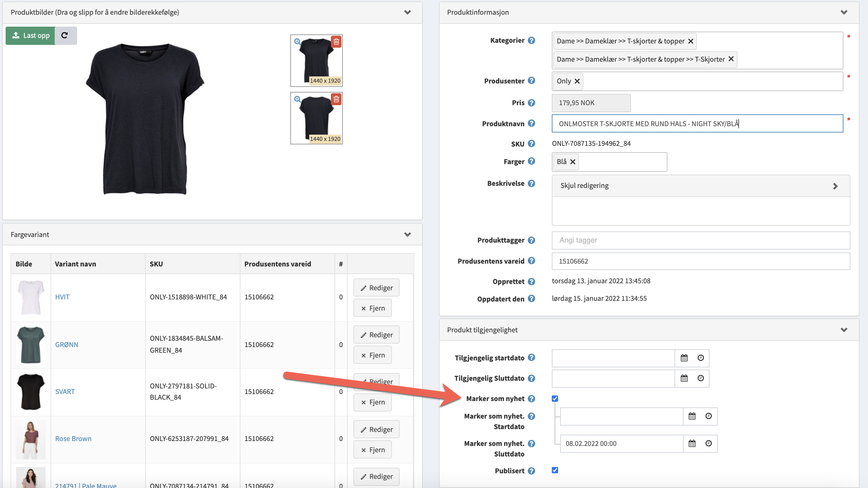The width and height of the screenshot is (868, 488).
Task: Remove the Only producer tag
Action: 577,81
